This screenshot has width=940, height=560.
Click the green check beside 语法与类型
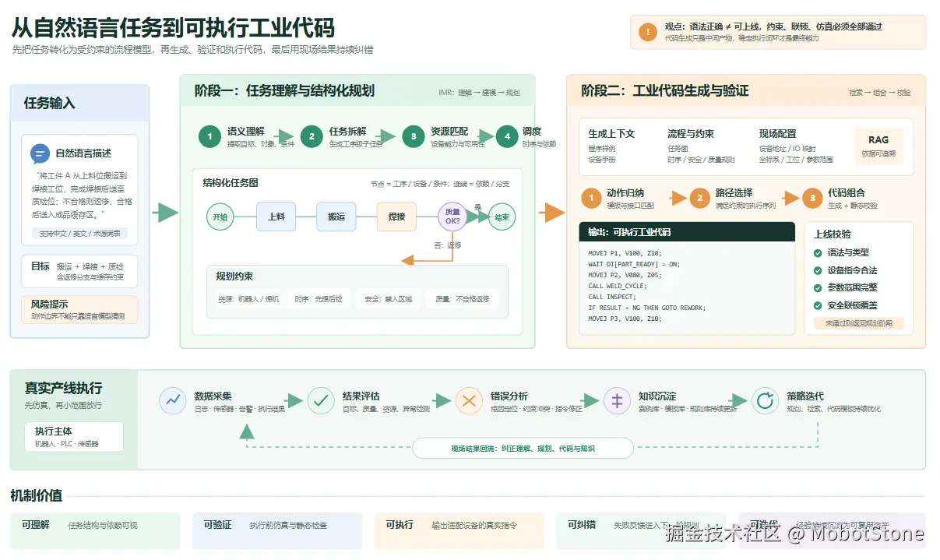point(818,253)
